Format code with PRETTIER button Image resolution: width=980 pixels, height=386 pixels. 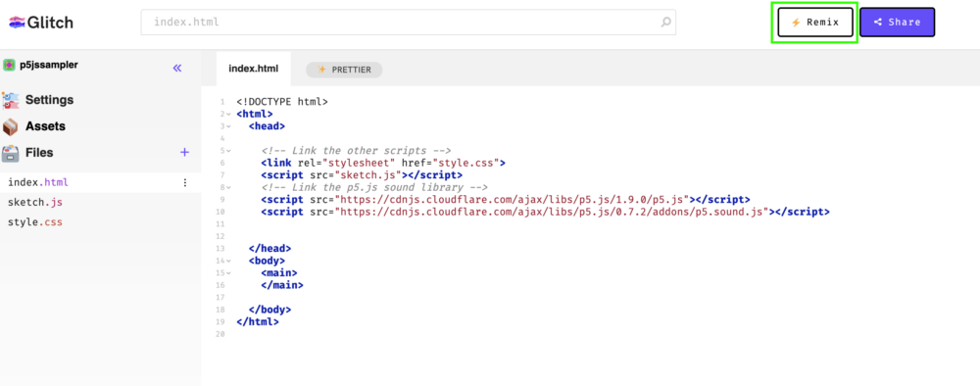[344, 70]
